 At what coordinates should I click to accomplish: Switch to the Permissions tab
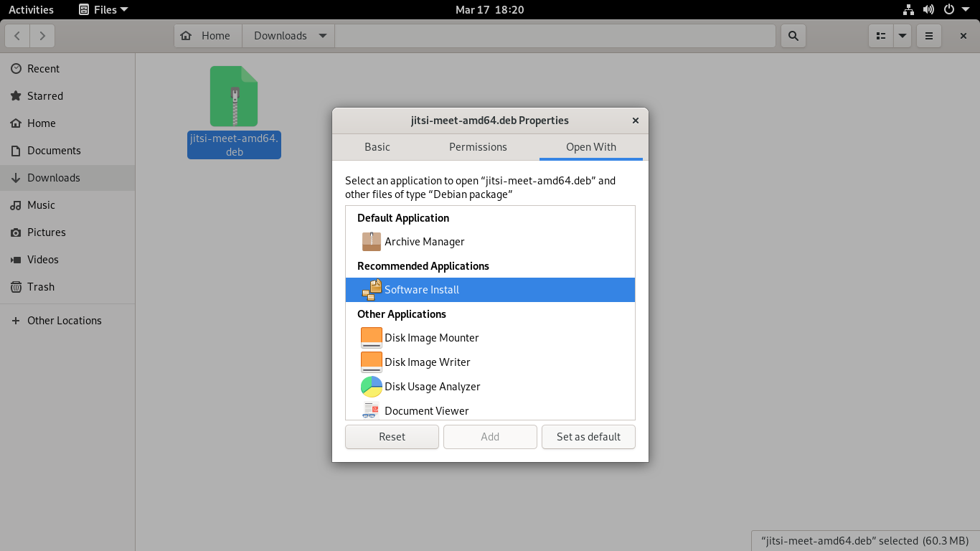(478, 147)
